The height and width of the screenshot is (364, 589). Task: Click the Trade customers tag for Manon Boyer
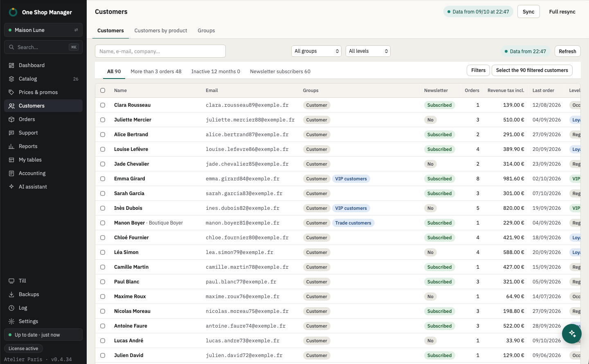tap(353, 223)
